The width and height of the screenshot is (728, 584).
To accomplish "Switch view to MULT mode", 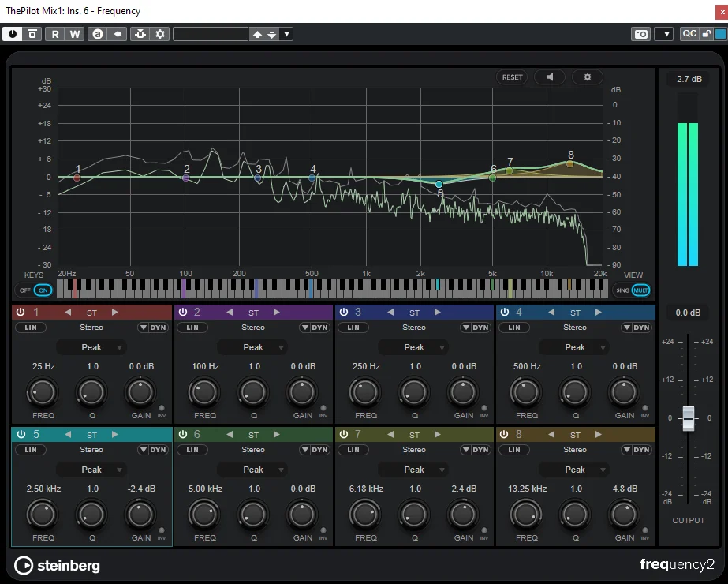I will (x=640, y=290).
